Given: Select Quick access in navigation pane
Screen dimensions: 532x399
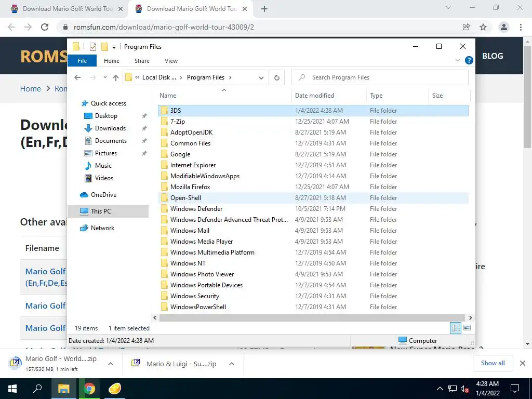Looking at the screenshot, I should [108, 103].
